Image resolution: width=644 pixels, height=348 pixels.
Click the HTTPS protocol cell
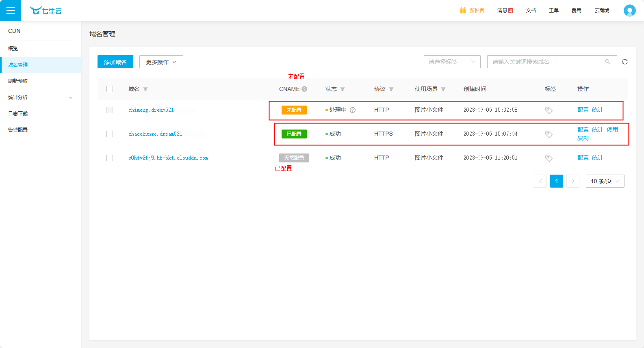click(384, 134)
